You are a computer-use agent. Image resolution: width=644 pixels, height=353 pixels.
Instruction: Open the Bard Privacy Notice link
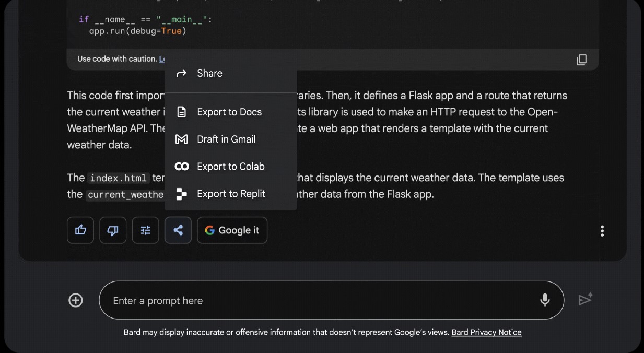[486, 332]
